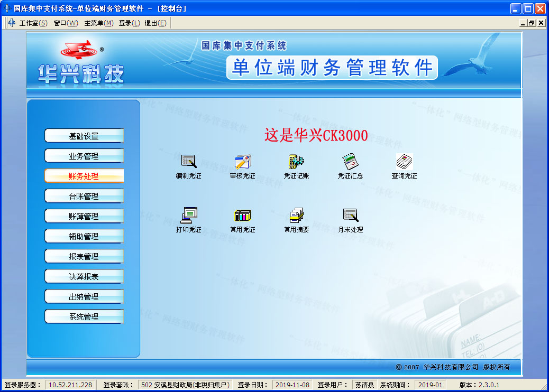Click the 国库集中支付系统 banner subtitle

point(244,45)
